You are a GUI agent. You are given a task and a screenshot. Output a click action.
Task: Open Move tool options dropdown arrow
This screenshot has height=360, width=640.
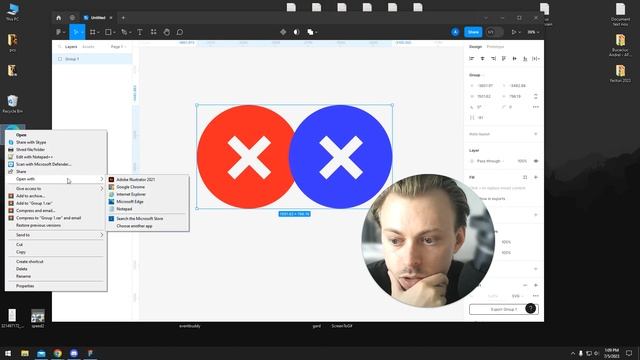click(x=82, y=32)
